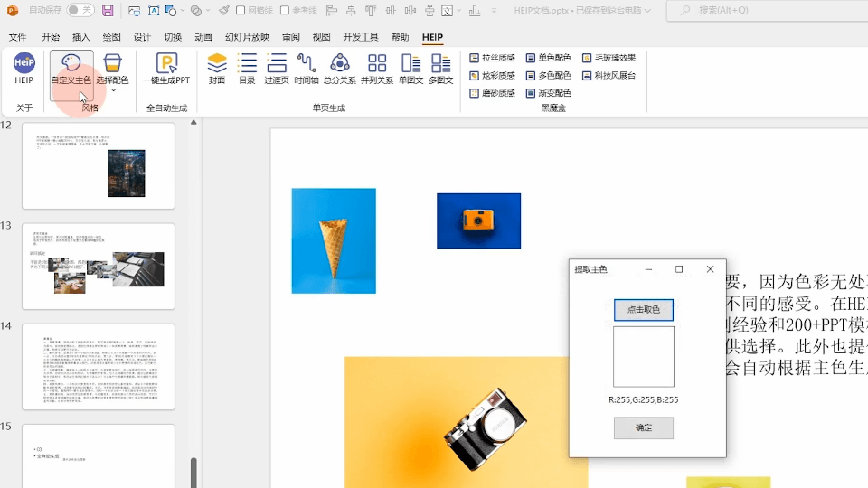Select the orange camera on blue picture

click(x=479, y=221)
